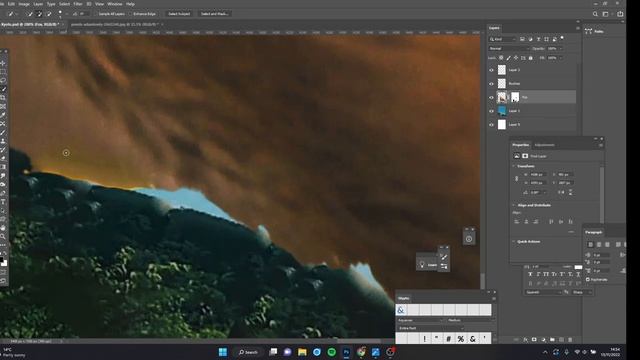Hide the blue-thumbnail layer eye icon

click(491, 111)
